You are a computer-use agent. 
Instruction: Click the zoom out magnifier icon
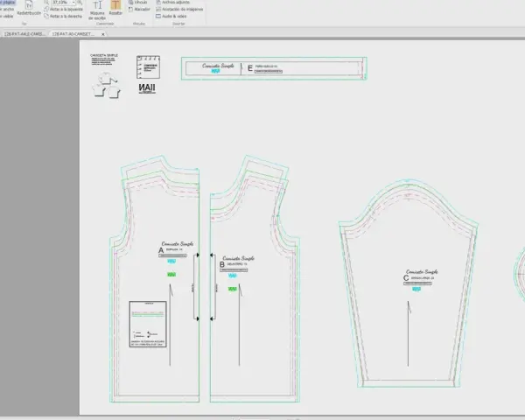(x=46, y=3)
